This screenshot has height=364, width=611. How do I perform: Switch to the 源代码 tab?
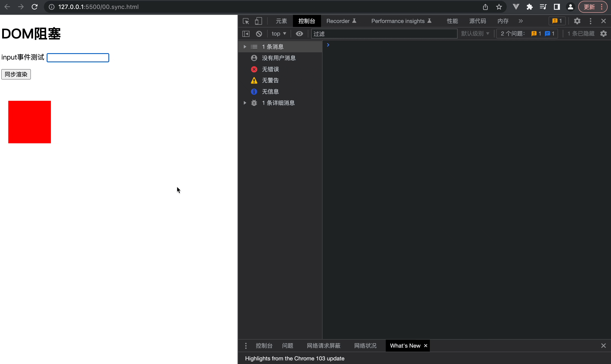coord(477,21)
